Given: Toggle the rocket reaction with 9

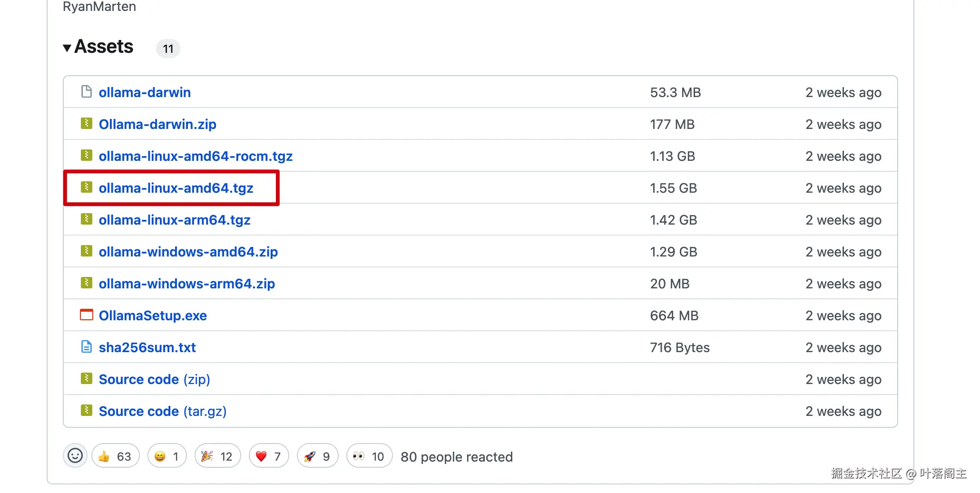Looking at the screenshot, I should (x=317, y=456).
